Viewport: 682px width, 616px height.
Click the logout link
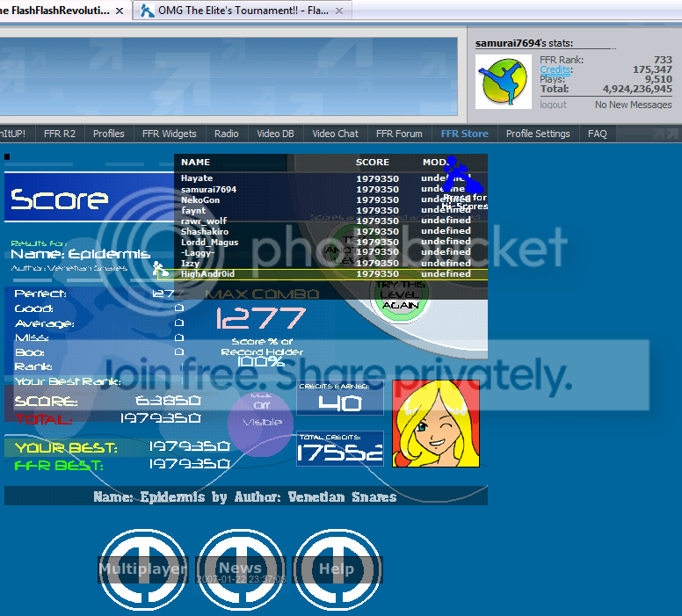tap(553, 105)
